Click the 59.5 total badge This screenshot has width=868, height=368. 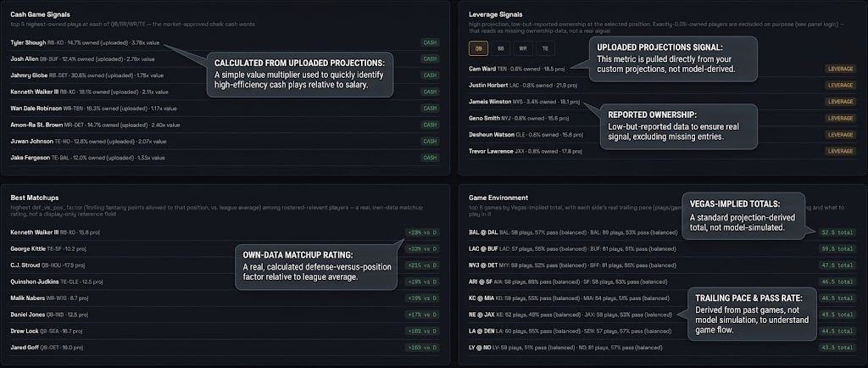[x=837, y=249]
